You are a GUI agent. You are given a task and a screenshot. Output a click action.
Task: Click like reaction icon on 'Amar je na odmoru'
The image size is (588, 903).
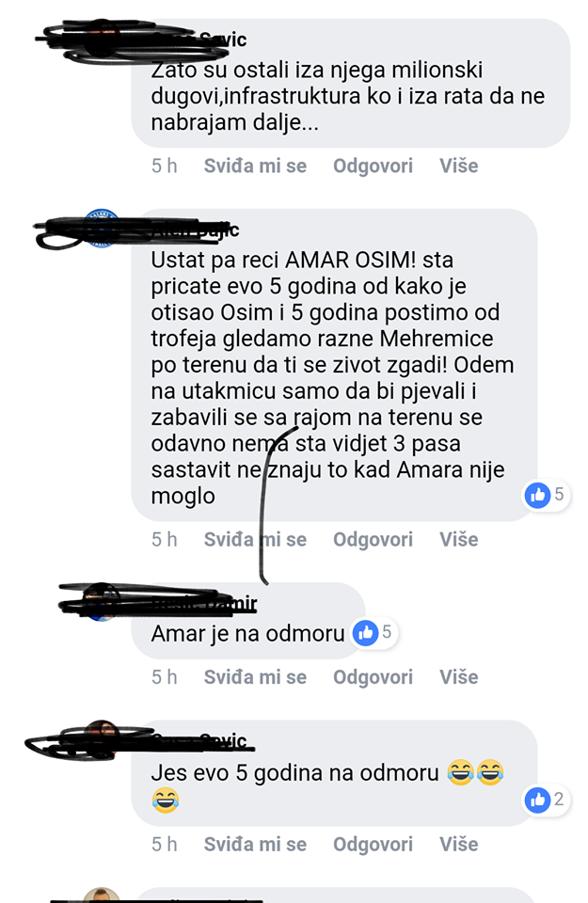(366, 633)
